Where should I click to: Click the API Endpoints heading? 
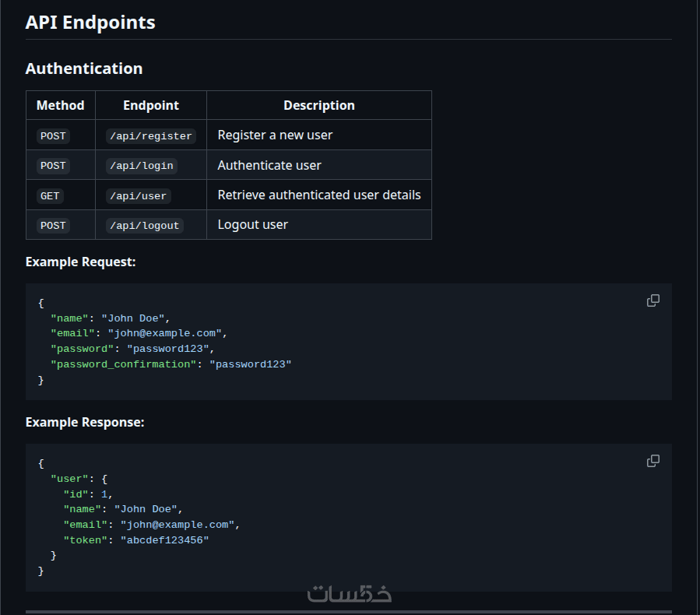coord(90,23)
